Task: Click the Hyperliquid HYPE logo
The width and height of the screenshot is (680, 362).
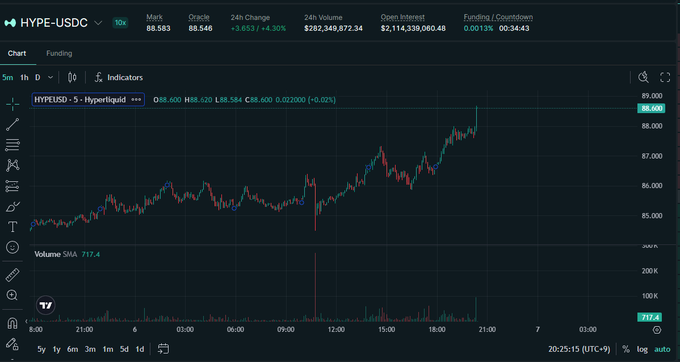Action: [x=10, y=23]
